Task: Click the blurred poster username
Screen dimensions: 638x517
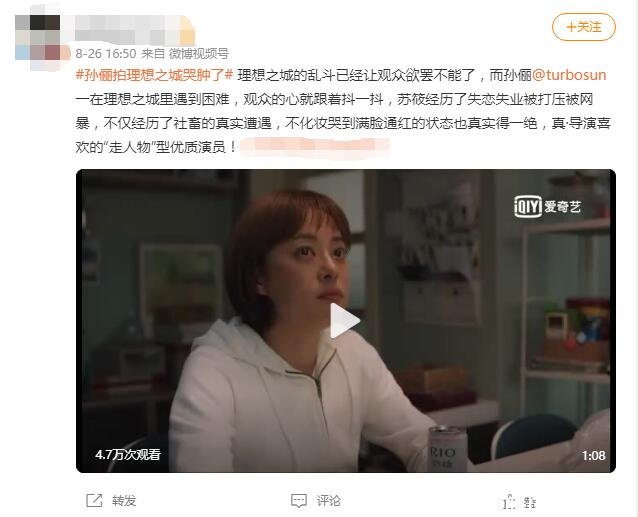Action: point(135,29)
